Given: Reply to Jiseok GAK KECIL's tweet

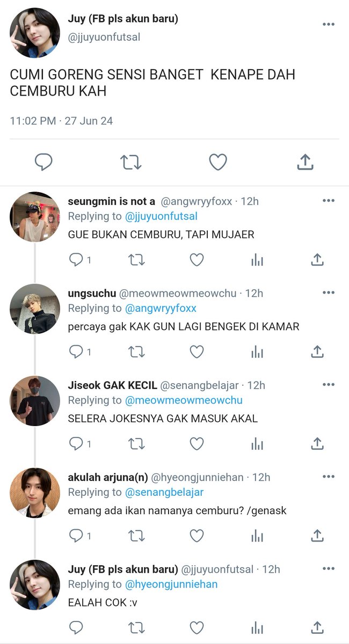Looking at the screenshot, I should click(x=76, y=444).
